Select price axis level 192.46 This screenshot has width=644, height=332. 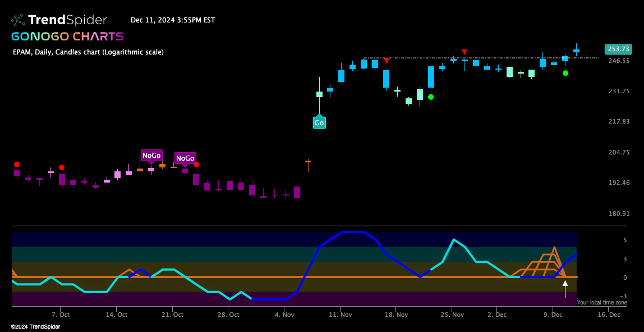click(x=619, y=183)
